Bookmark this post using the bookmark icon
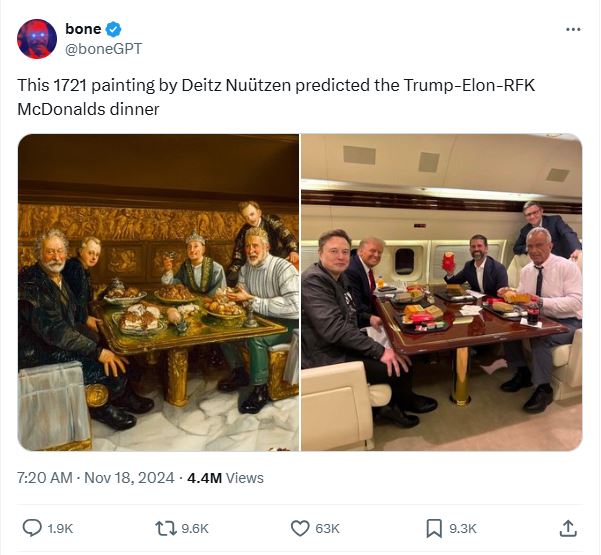The height and width of the screenshot is (555, 601). click(x=434, y=527)
